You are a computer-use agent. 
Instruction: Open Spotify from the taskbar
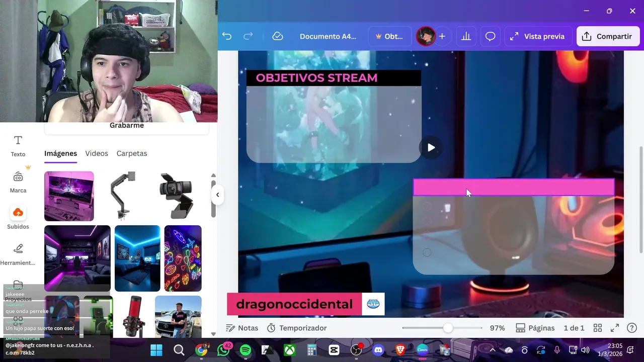246,350
